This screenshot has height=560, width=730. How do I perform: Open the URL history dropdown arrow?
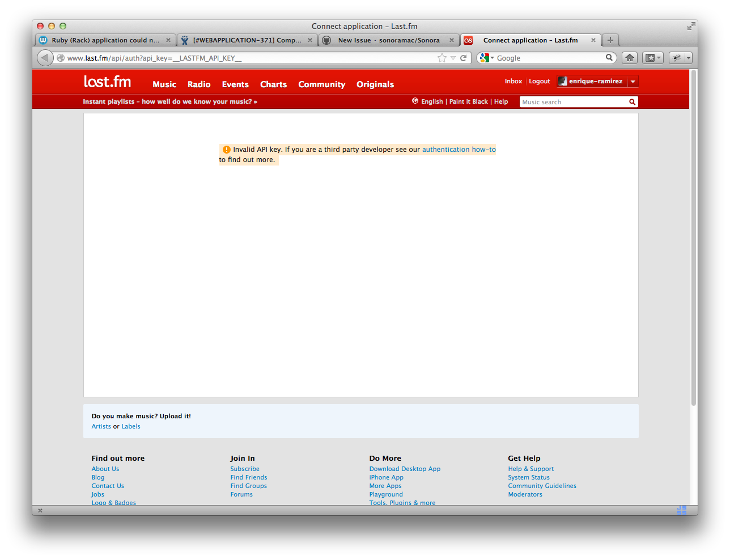point(453,58)
